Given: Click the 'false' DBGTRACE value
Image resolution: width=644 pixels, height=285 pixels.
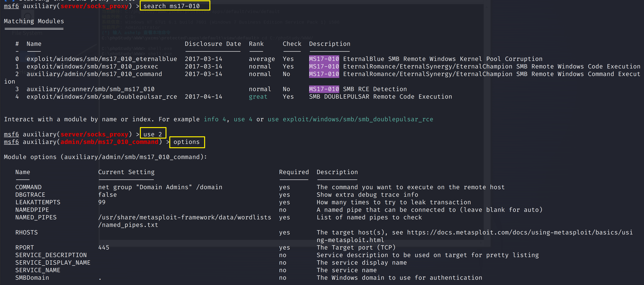Looking at the screenshot, I should click(x=108, y=195).
